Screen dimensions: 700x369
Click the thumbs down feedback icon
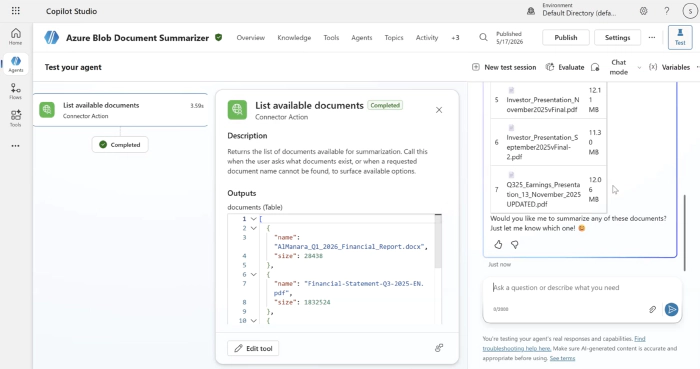(515, 245)
